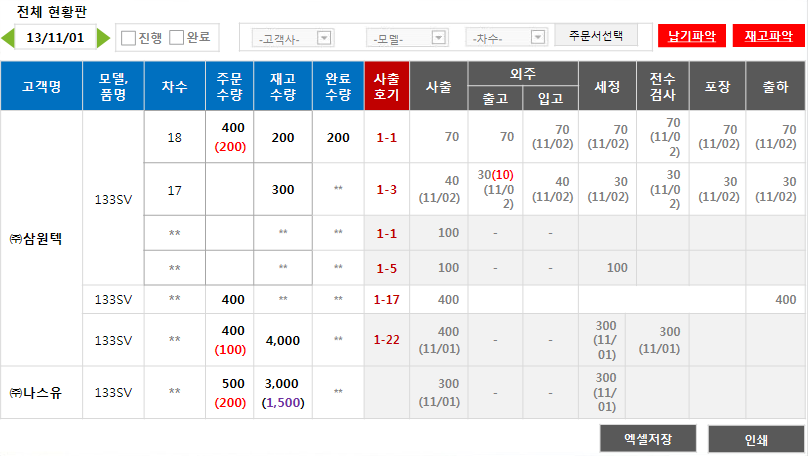Select the ㈜나스유 customer cell
The image size is (808, 456).
[x=41, y=392]
